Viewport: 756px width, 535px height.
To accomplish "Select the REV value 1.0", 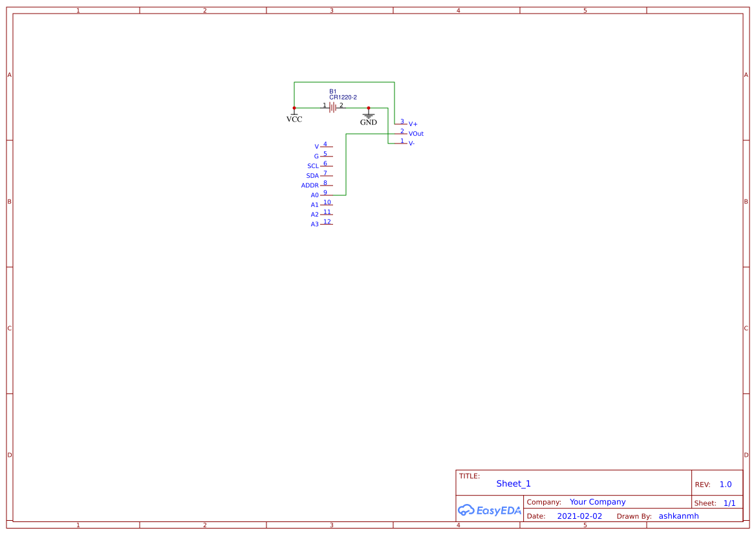I will click(726, 485).
